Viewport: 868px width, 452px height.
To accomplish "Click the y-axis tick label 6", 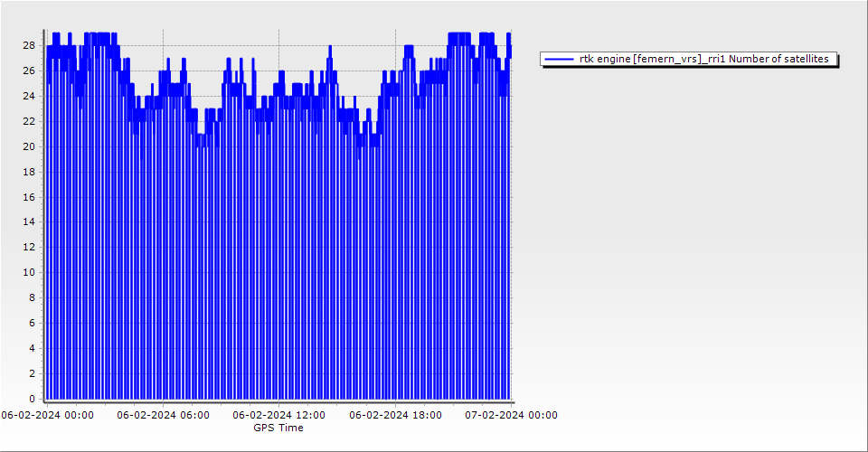I will click(32, 323).
